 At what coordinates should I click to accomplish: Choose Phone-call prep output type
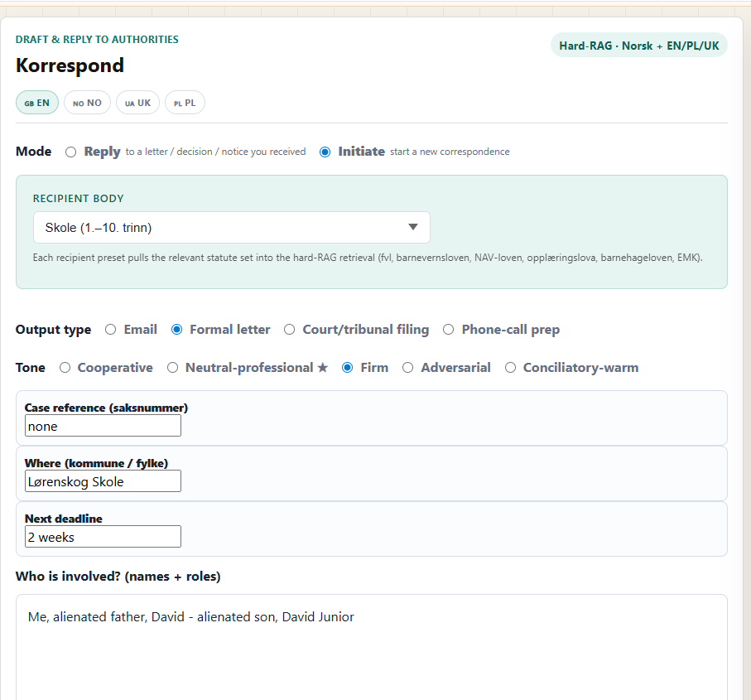pyautogui.click(x=448, y=330)
